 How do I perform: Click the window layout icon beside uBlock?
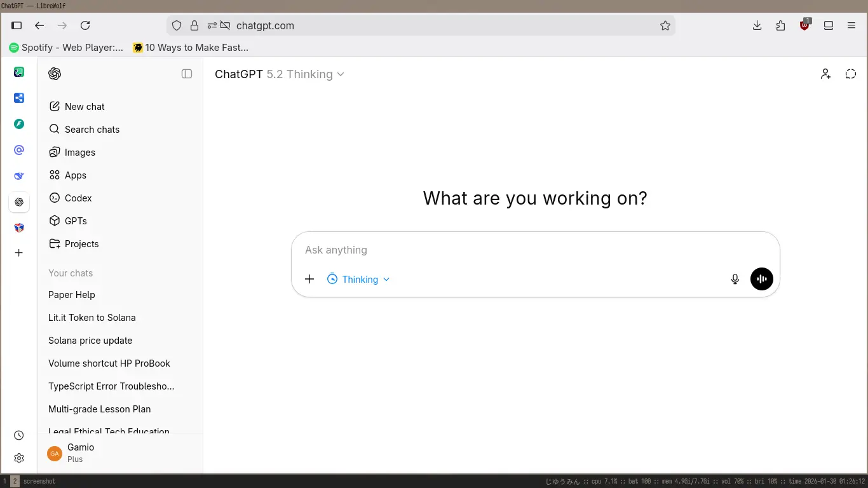coord(829,25)
